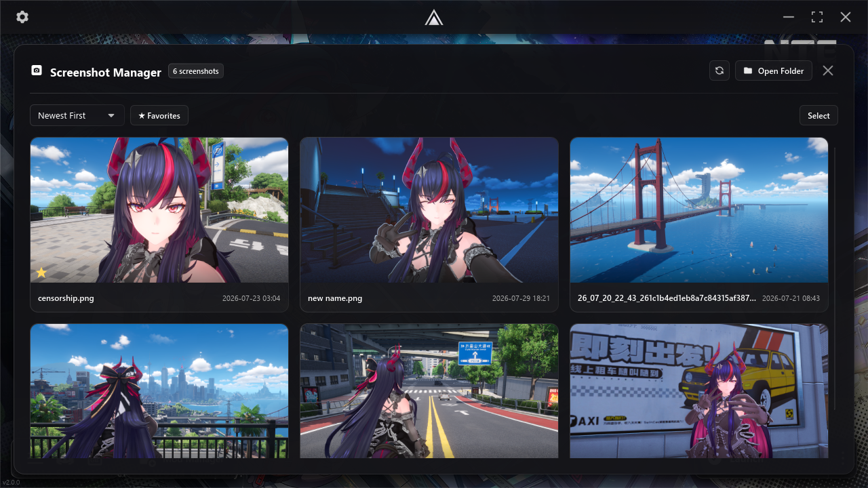Maximize the launcher window
This screenshot has width=868, height=488.
[817, 17]
